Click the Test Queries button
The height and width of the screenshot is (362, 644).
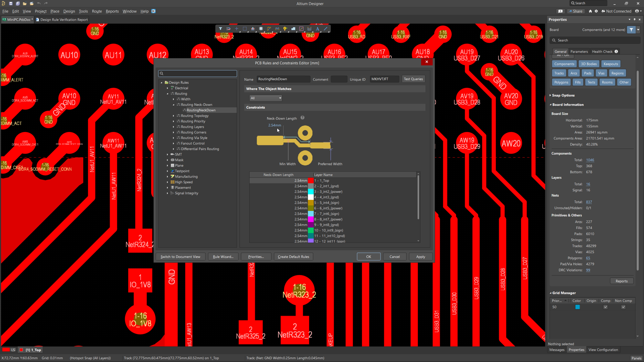[413, 79]
